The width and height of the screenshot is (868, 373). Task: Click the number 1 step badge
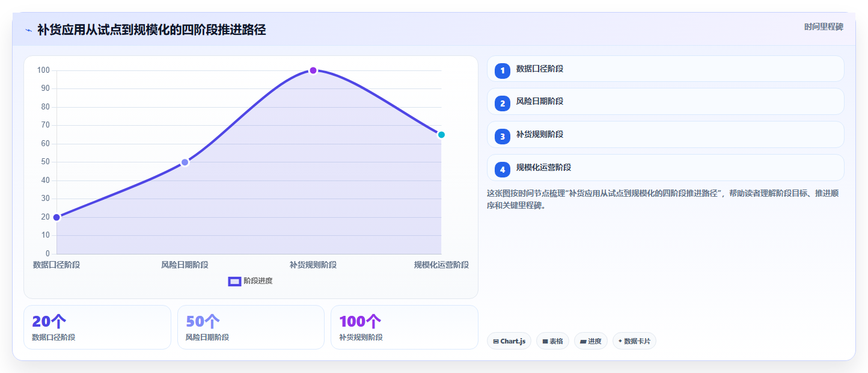click(503, 71)
